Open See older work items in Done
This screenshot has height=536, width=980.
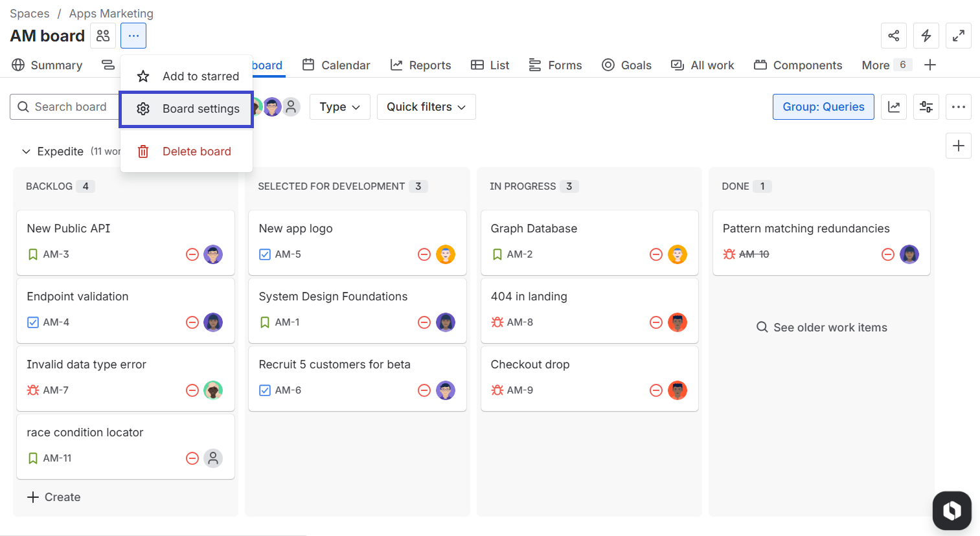click(x=821, y=327)
